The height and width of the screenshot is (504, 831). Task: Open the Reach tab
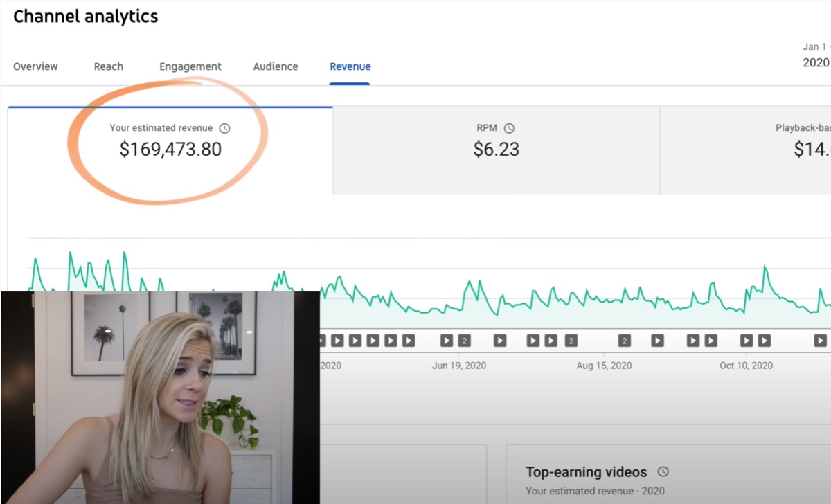point(109,66)
